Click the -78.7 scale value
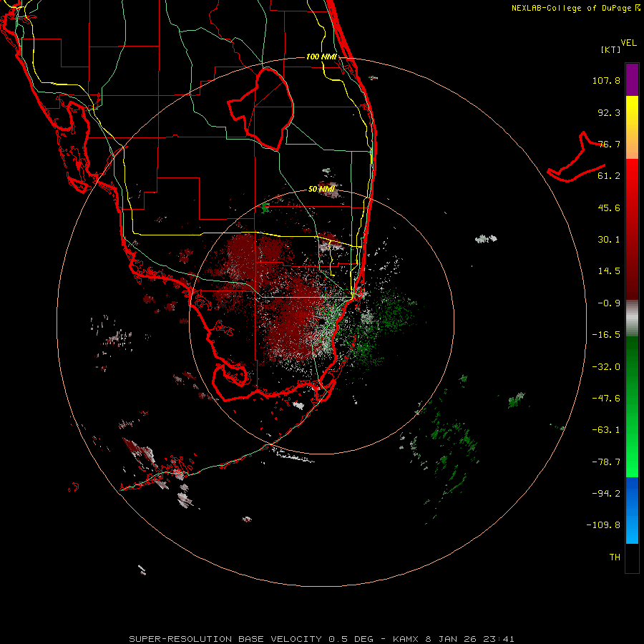Image resolution: width=644 pixels, height=644 pixels. pos(606,462)
